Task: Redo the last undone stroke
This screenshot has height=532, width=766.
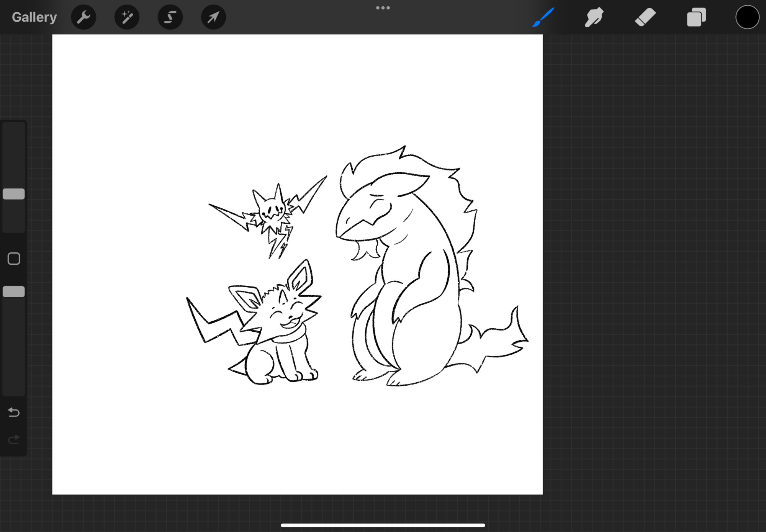Action: pos(14,439)
